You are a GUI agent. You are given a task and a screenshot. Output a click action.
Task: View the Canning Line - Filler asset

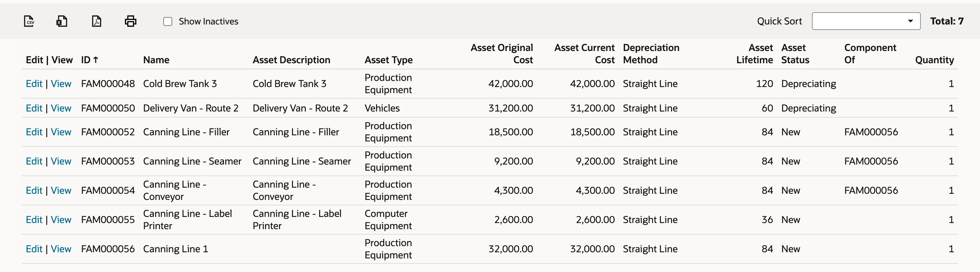click(61, 132)
